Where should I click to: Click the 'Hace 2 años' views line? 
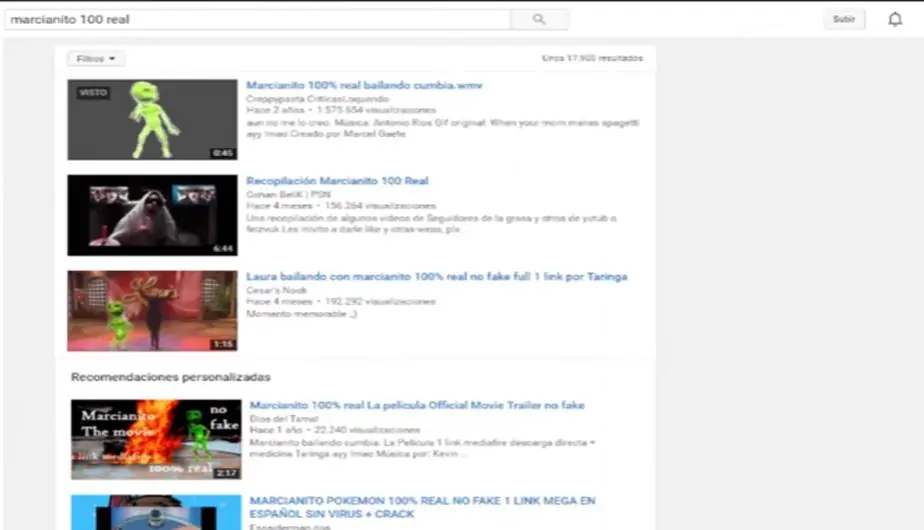tap(341, 110)
